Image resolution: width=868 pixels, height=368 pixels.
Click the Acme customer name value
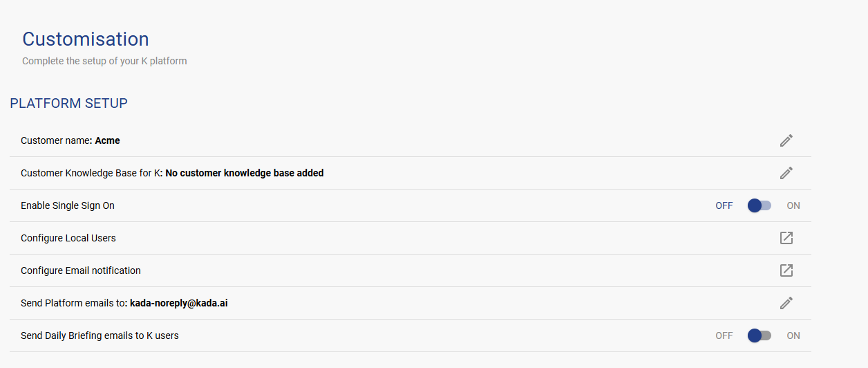[x=108, y=140]
